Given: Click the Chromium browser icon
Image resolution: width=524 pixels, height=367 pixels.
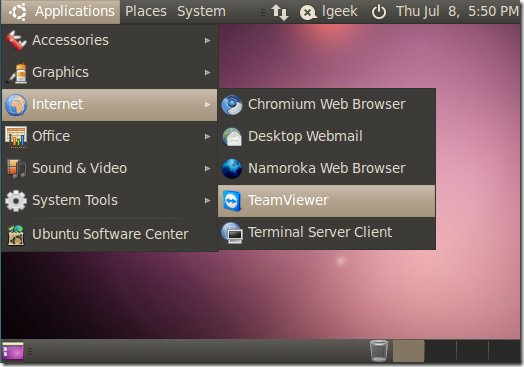Looking at the screenshot, I should [232, 105].
